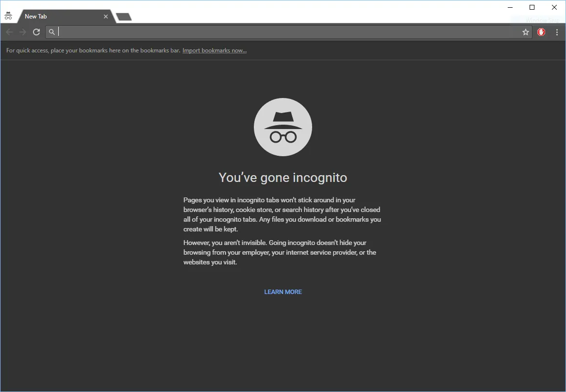566x392 pixels.
Task: Click the back navigation arrow
Action: 9,32
